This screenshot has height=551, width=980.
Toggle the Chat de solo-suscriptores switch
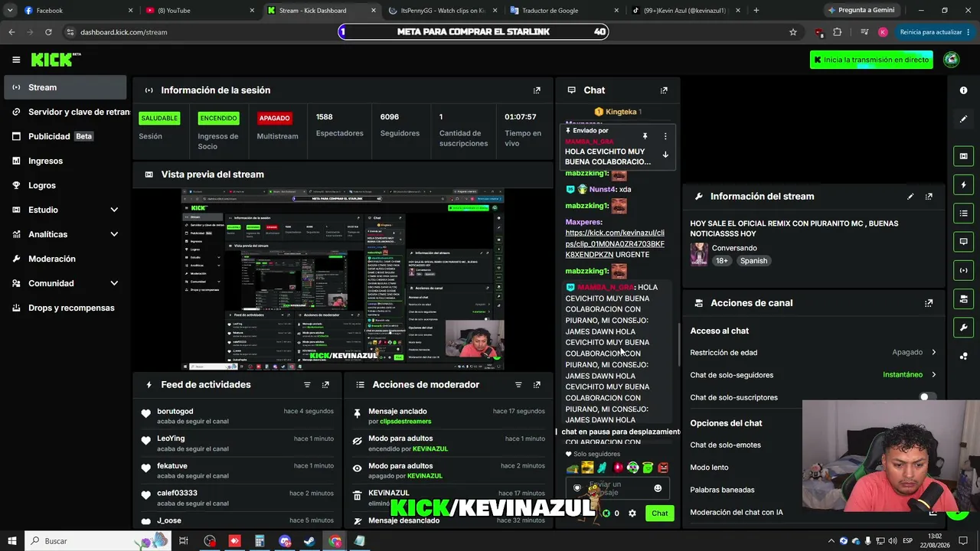pyautogui.click(x=927, y=397)
